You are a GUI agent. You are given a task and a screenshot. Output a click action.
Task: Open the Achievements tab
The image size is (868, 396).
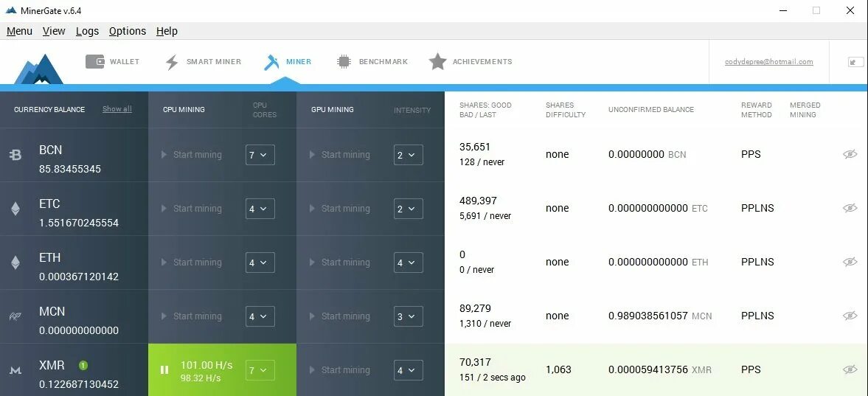point(470,61)
